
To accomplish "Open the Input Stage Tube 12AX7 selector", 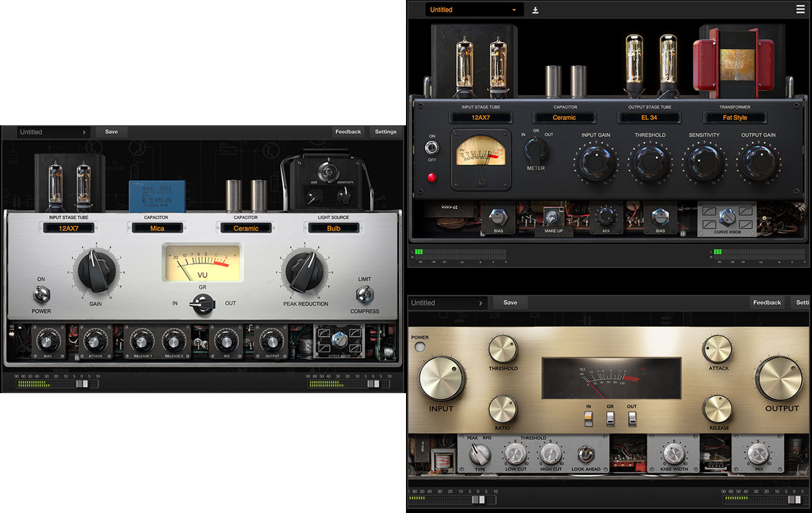I will pos(68,227).
